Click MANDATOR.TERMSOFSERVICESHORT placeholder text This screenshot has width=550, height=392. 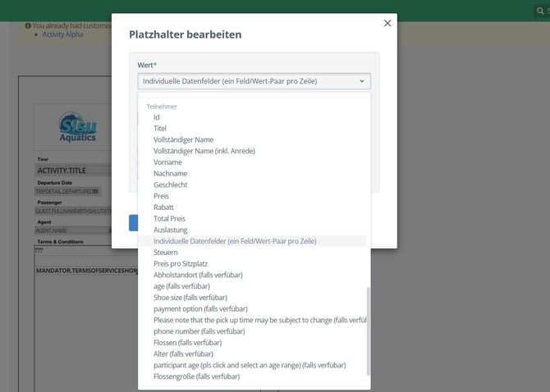point(87,271)
